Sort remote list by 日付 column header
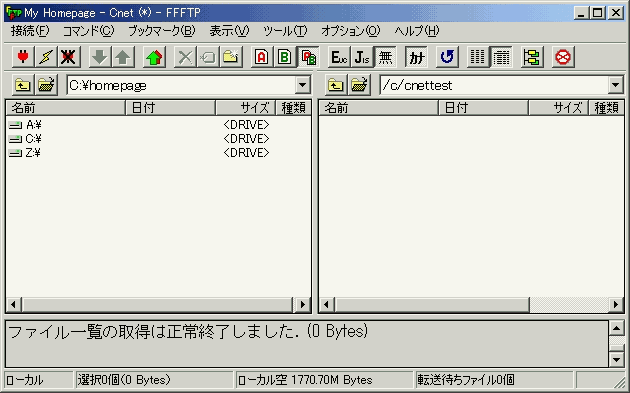The width and height of the screenshot is (630, 393). click(483, 108)
